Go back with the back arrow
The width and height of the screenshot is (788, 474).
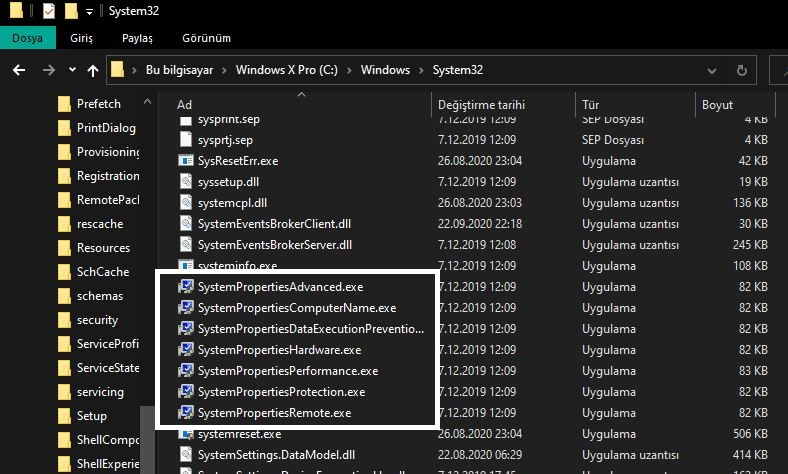(x=19, y=70)
